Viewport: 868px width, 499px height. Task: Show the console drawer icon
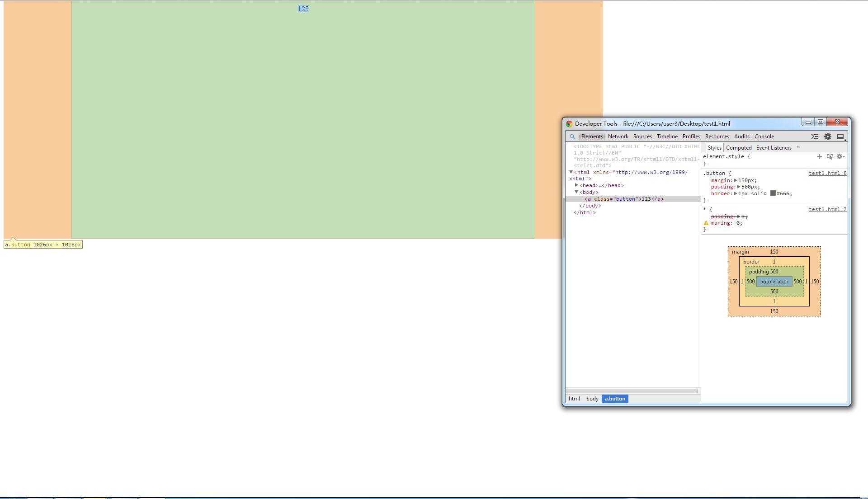814,137
